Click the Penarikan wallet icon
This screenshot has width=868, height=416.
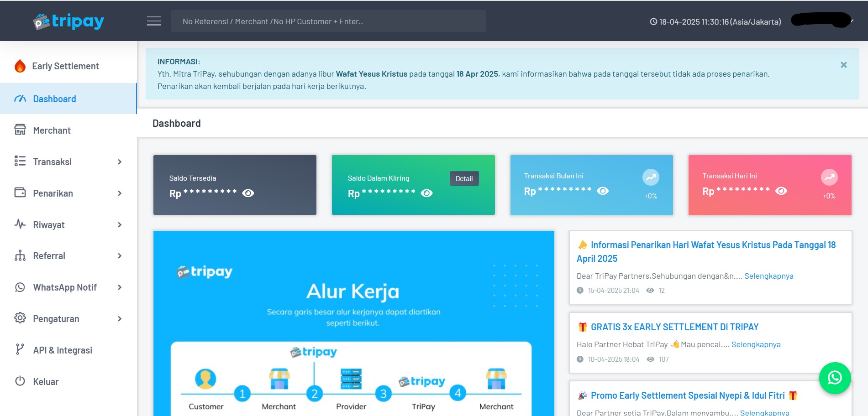click(x=20, y=193)
